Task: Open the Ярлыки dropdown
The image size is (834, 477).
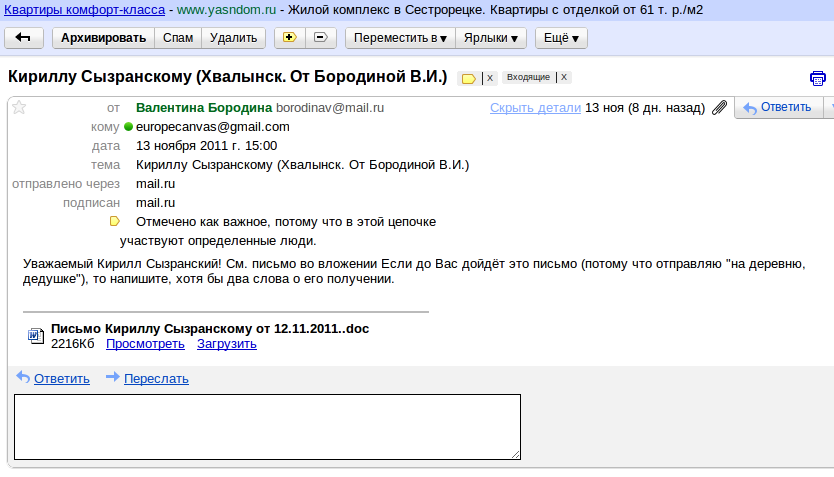Action: (x=494, y=38)
